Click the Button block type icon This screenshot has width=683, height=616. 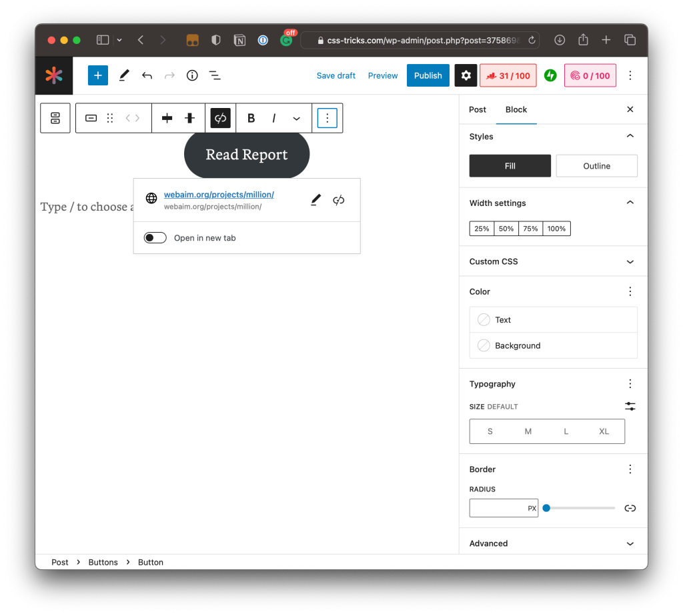pyautogui.click(x=91, y=118)
